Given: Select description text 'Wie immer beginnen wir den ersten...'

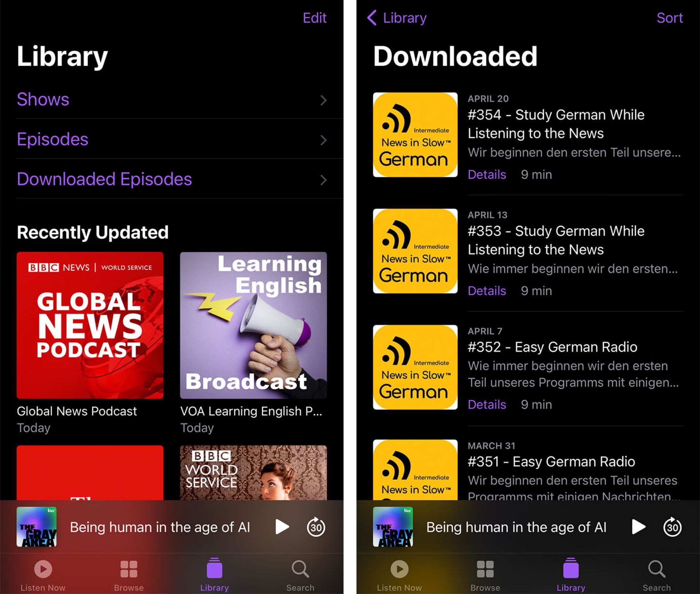Looking at the screenshot, I should tap(573, 269).
